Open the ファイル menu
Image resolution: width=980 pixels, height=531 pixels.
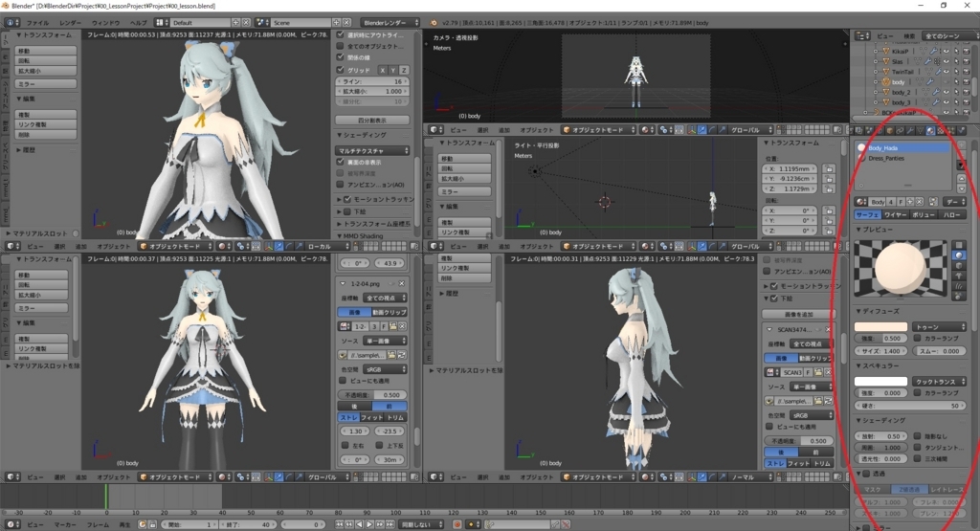point(37,23)
